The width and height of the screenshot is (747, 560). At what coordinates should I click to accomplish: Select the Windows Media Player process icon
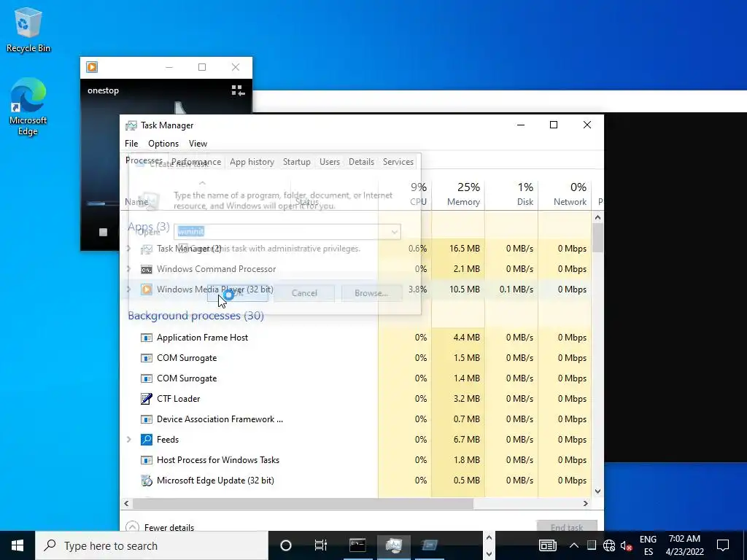point(146,289)
